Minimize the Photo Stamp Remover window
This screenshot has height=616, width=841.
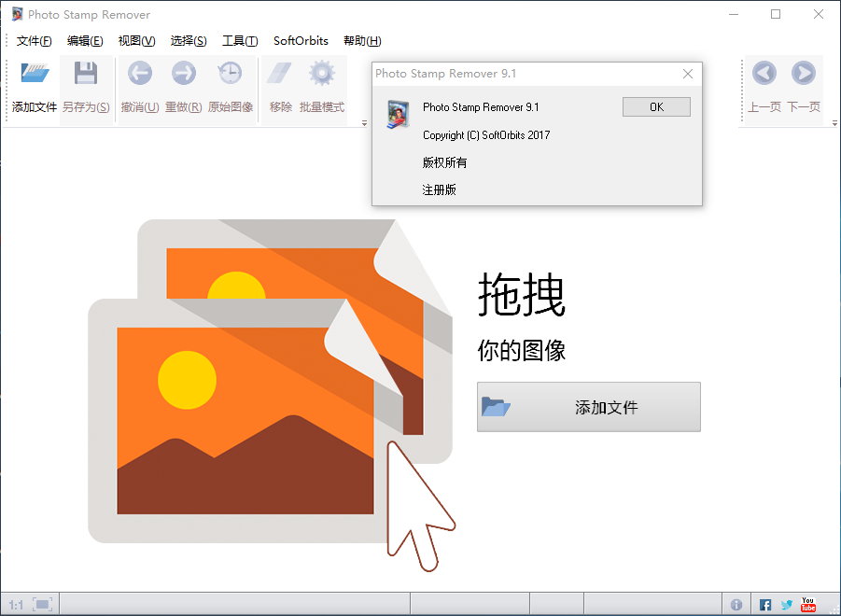tap(734, 15)
